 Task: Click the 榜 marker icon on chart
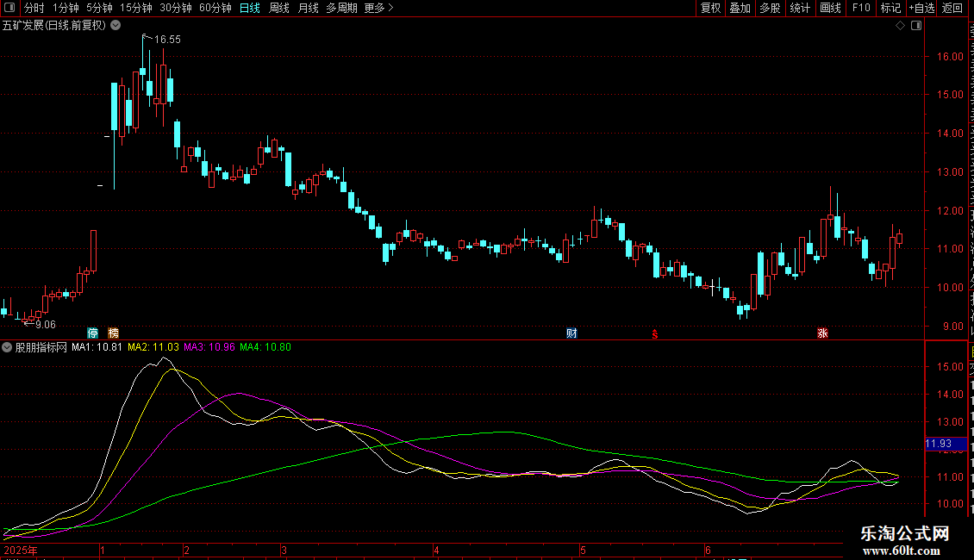pos(113,333)
